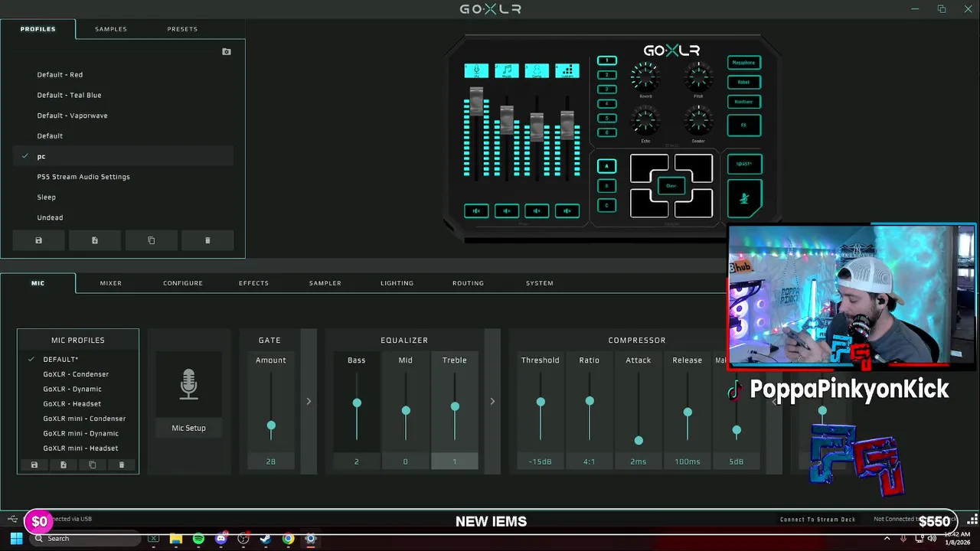Click the Gender knob on the GoXLR
Screen dimensions: 980x551
pos(698,121)
